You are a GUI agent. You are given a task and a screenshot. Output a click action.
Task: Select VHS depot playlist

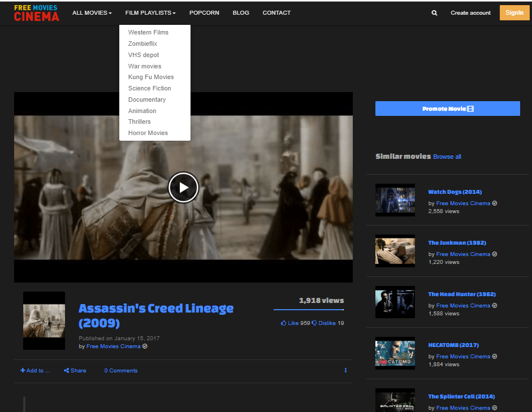coord(144,55)
